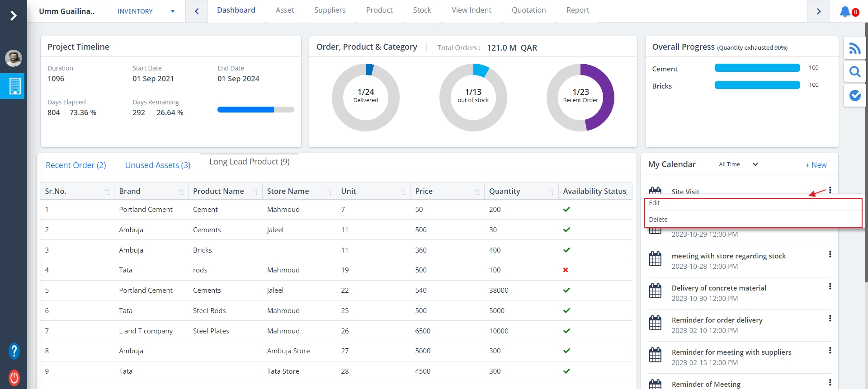
Task: Open the checkmark tasks side icon
Action: point(854,95)
